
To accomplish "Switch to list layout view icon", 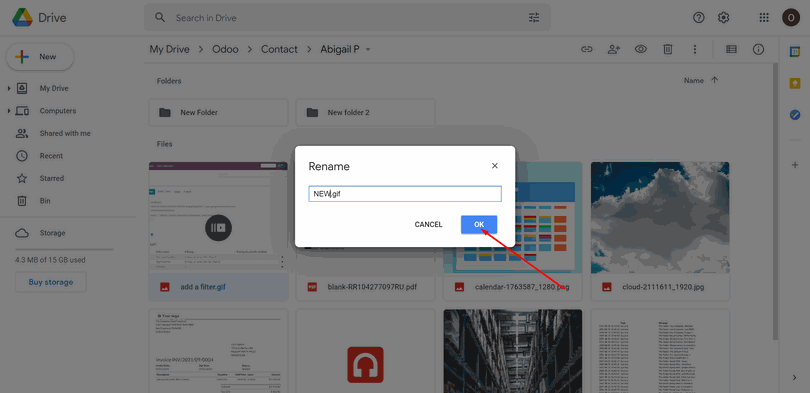I will click(x=731, y=49).
